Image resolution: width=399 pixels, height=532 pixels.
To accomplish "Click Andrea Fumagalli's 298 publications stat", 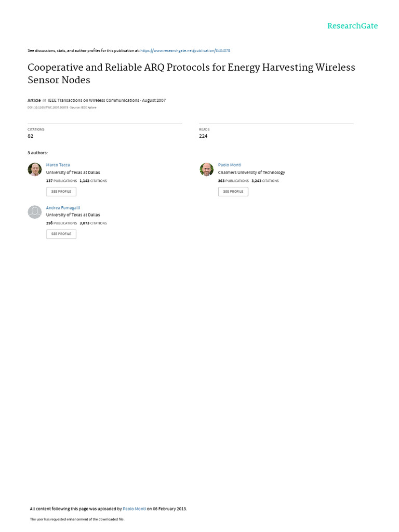I will click(x=61, y=223).
